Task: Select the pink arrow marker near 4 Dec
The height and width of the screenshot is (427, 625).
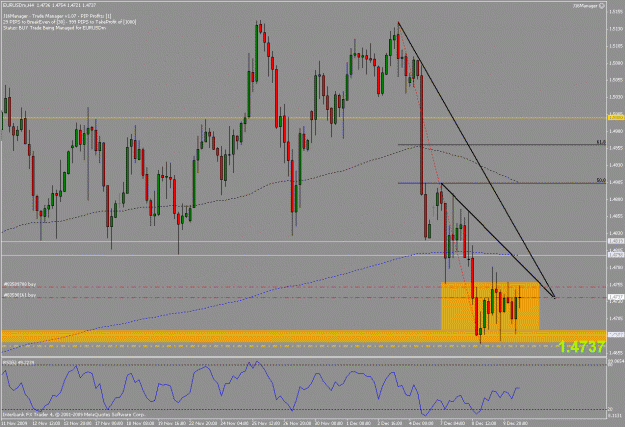Action: click(434, 211)
